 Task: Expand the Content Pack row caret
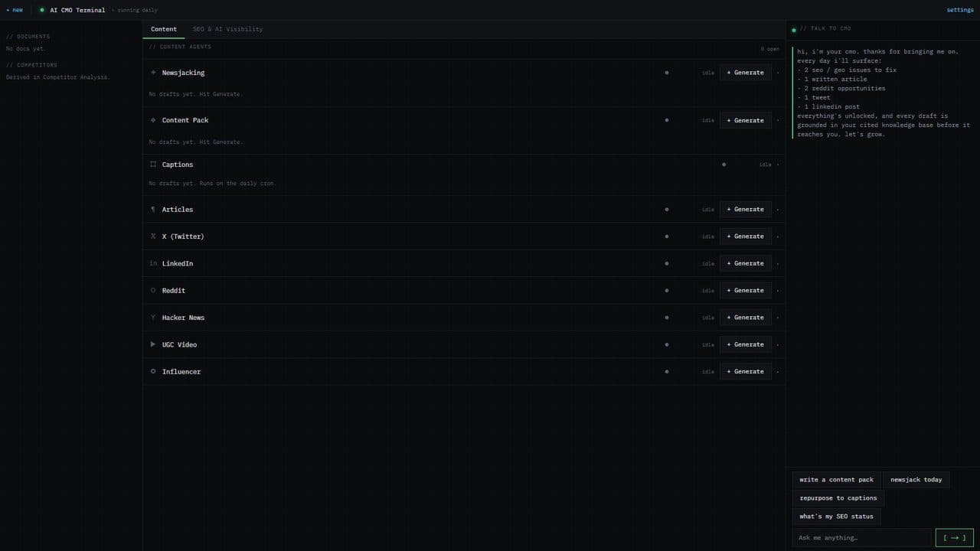point(778,120)
